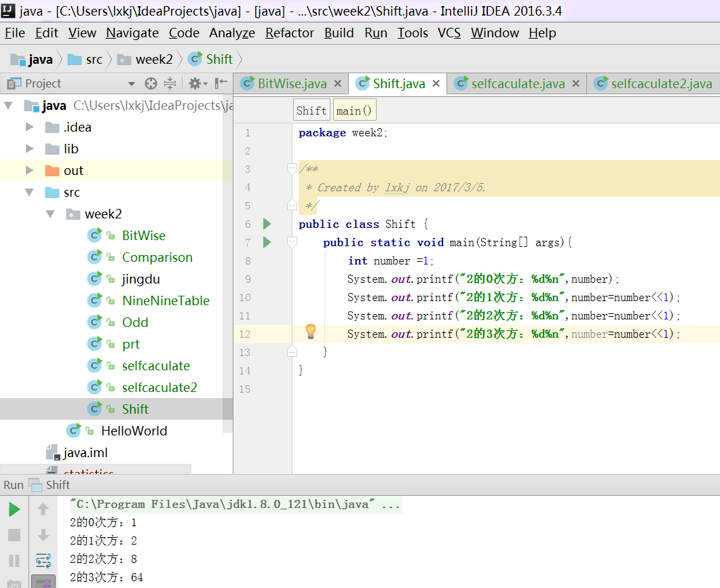The width and height of the screenshot is (720, 588).
Task: Select Comparison class in project tree
Action: coord(157,257)
